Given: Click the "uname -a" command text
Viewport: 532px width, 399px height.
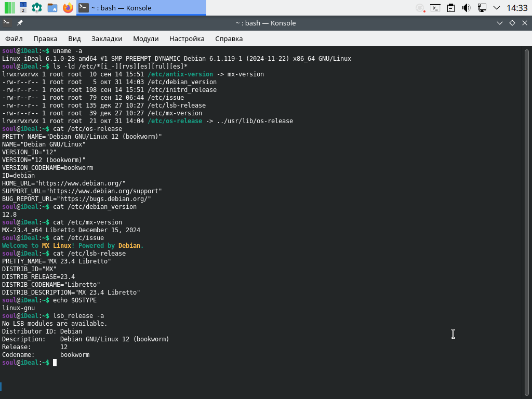Looking at the screenshot, I should 68,51.
